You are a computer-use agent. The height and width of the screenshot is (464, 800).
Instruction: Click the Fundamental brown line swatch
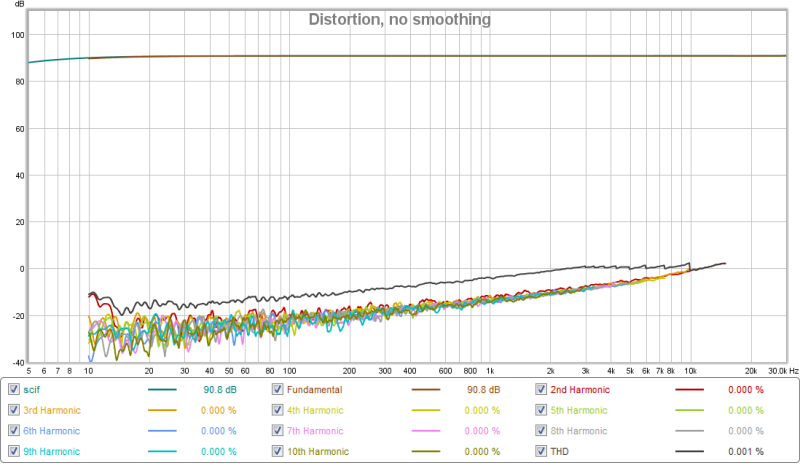click(426, 389)
